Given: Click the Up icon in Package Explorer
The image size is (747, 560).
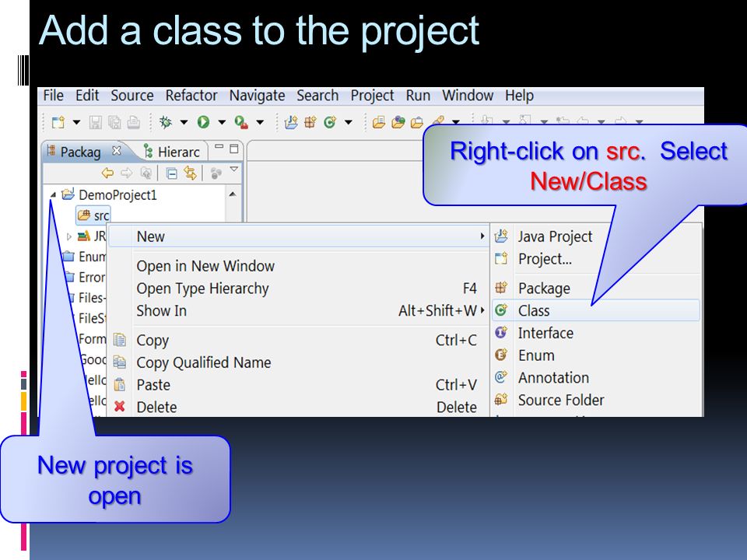Looking at the screenshot, I should [x=146, y=173].
